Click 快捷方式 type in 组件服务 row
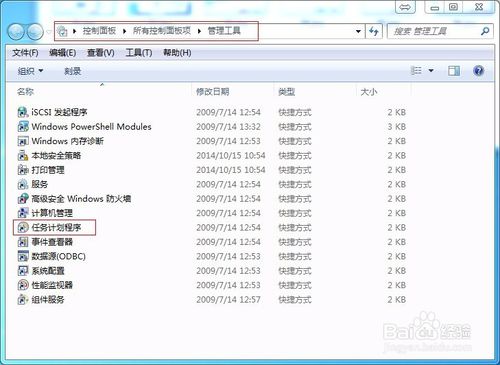 [295, 300]
